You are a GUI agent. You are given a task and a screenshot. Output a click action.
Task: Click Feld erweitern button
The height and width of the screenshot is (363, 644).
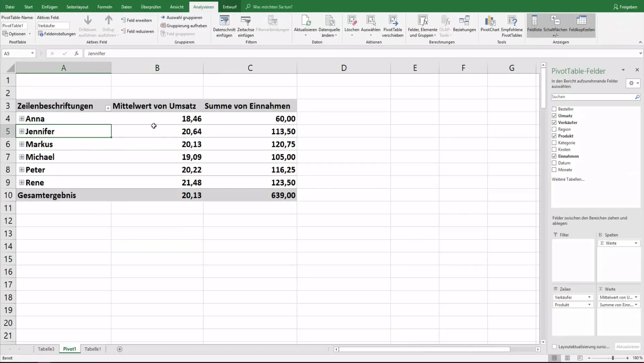pyautogui.click(x=136, y=20)
